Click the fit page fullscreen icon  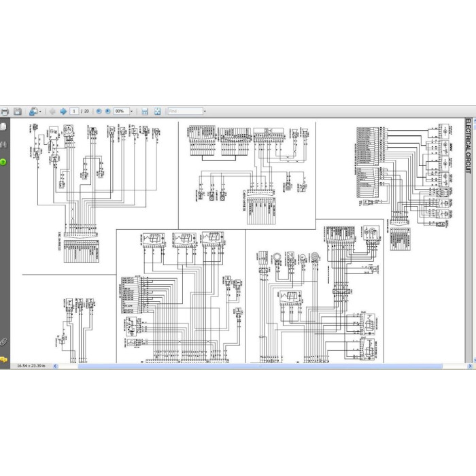pyautogui.click(x=157, y=112)
